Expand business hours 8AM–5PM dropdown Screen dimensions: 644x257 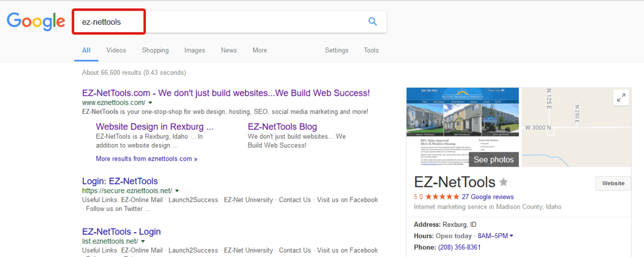(511, 236)
